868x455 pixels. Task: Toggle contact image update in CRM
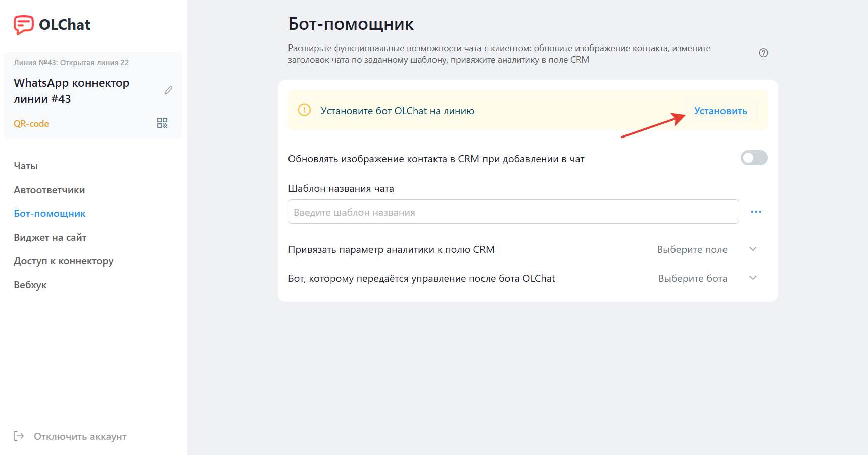tap(754, 158)
